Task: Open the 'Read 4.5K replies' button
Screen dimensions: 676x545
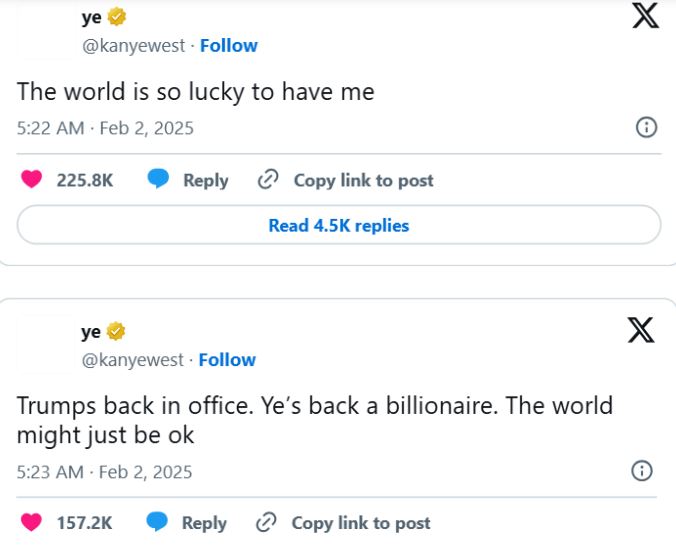Action: click(339, 225)
